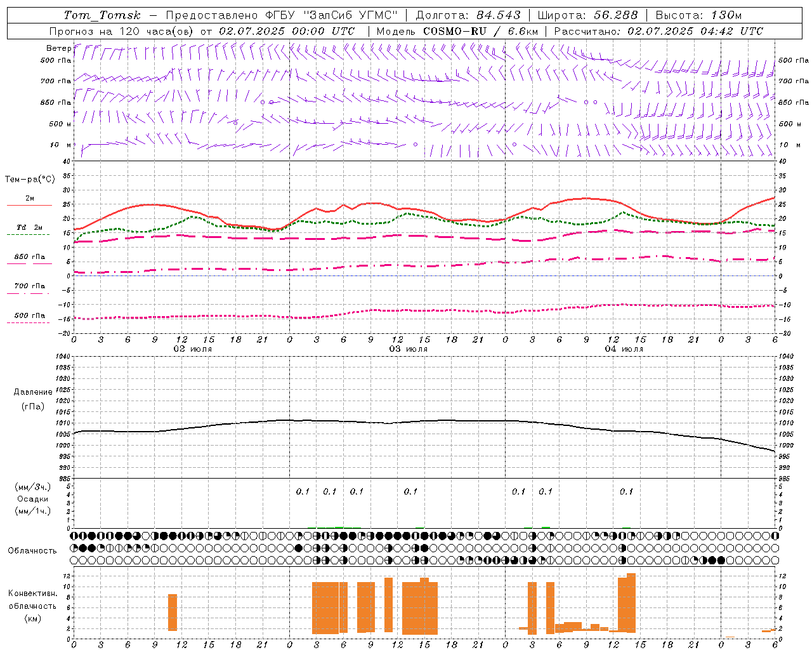Click the red "2м" temperature legend entry
Viewport: 812px width, 650px height.
point(30,199)
